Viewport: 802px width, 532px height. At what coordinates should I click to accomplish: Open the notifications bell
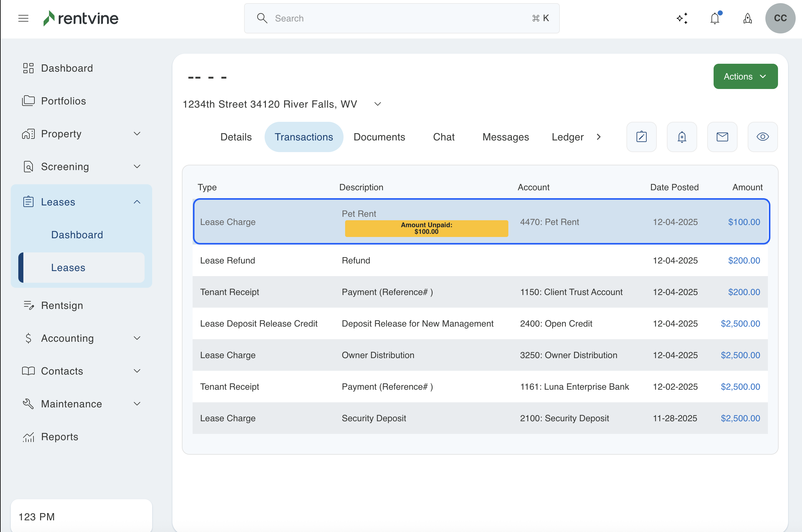click(x=715, y=18)
